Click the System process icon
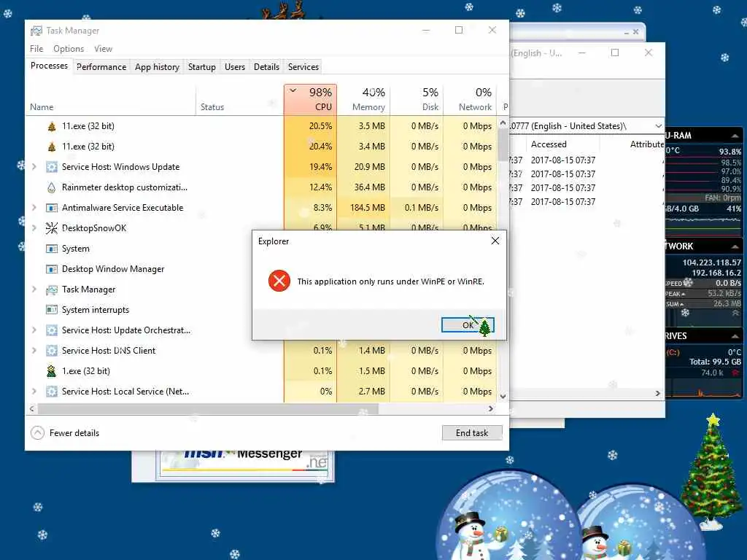747x560 pixels. (52, 249)
